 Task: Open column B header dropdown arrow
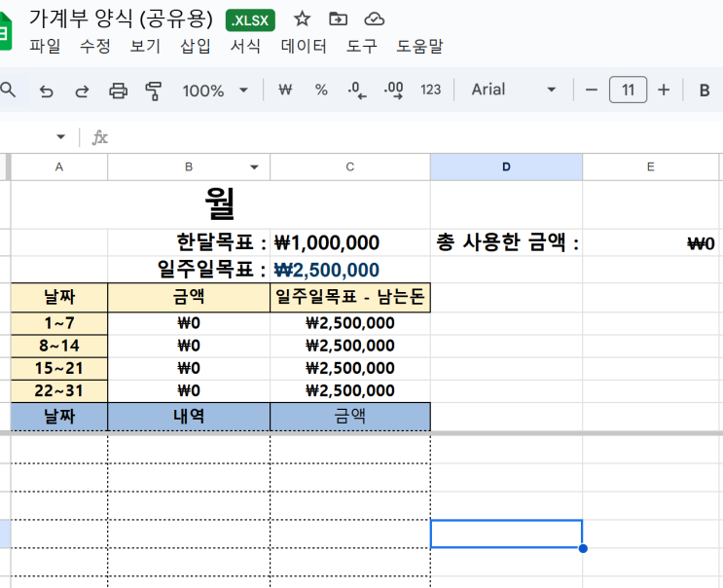(254, 166)
